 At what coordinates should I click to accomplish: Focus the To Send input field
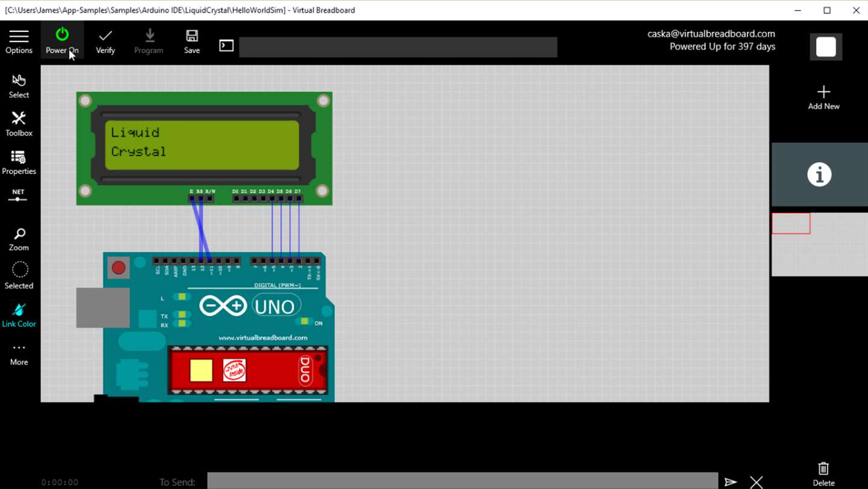(x=462, y=481)
